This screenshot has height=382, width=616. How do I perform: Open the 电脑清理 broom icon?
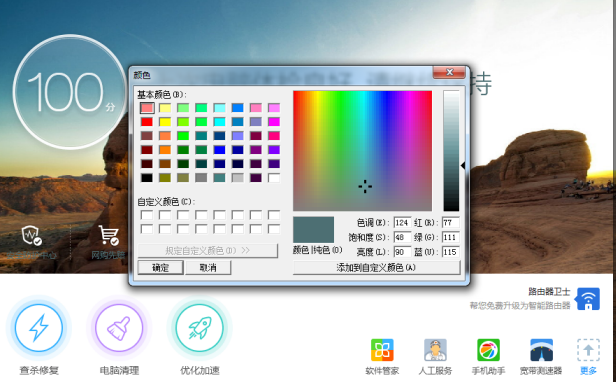point(119,327)
